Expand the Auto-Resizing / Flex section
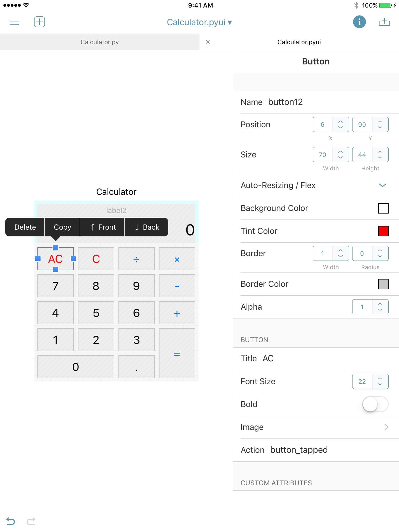The image size is (399, 532). tap(382, 185)
